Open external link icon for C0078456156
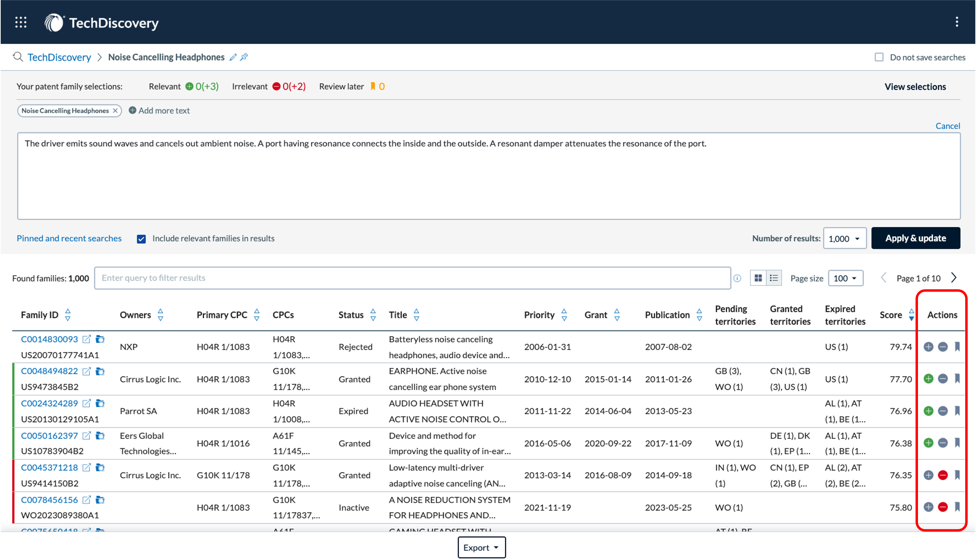This screenshot has height=560, width=976. (x=87, y=500)
